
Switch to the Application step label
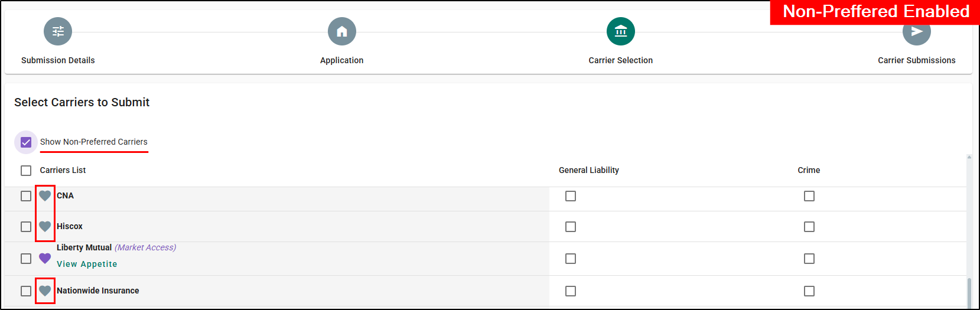341,60
